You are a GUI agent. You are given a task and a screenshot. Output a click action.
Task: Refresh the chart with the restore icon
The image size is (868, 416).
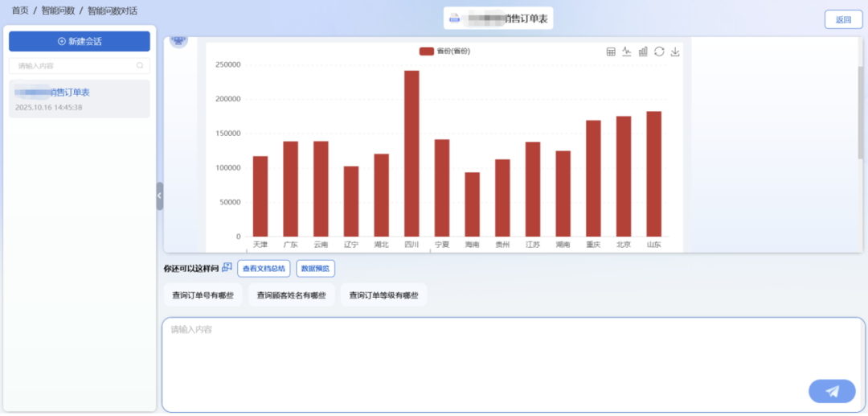pos(659,51)
